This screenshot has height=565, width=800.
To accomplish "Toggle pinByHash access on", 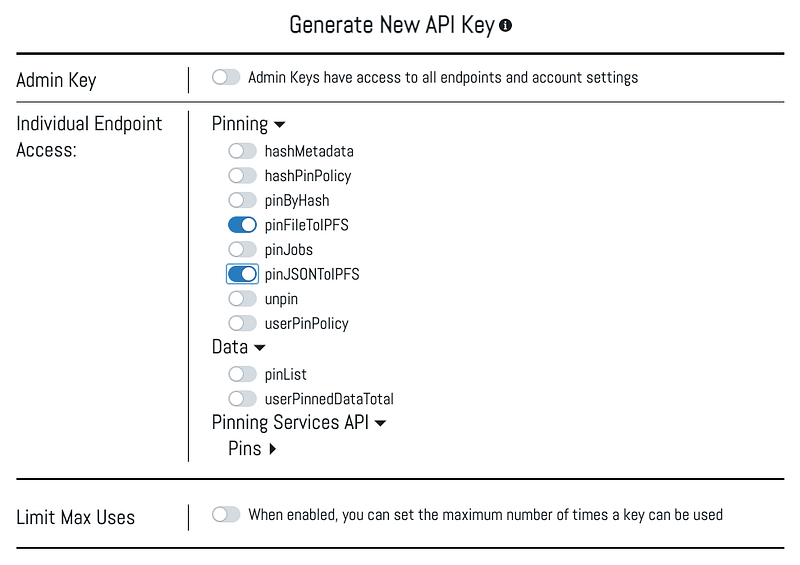I will [242, 200].
